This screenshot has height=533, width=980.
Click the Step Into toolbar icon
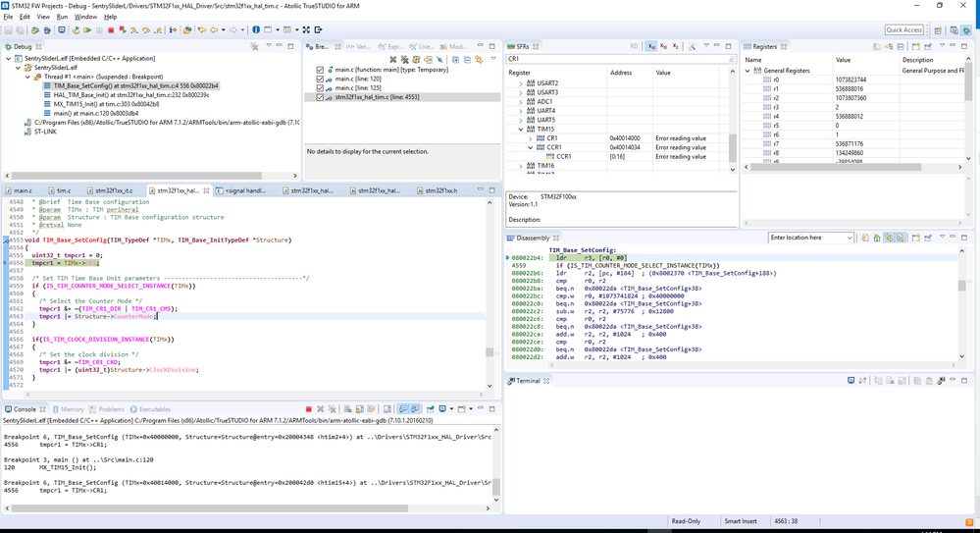[x=133, y=30]
